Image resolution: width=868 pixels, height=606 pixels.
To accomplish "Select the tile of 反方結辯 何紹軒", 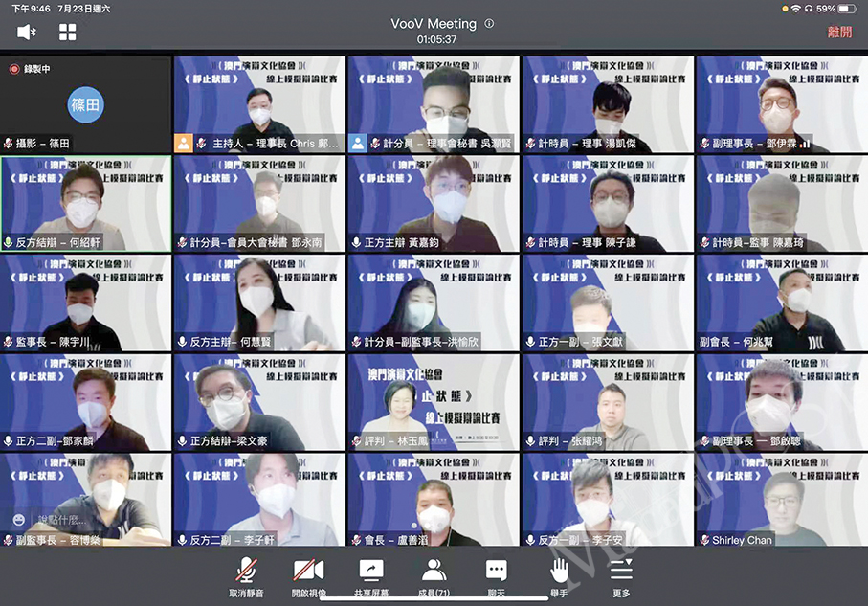I will (85, 203).
